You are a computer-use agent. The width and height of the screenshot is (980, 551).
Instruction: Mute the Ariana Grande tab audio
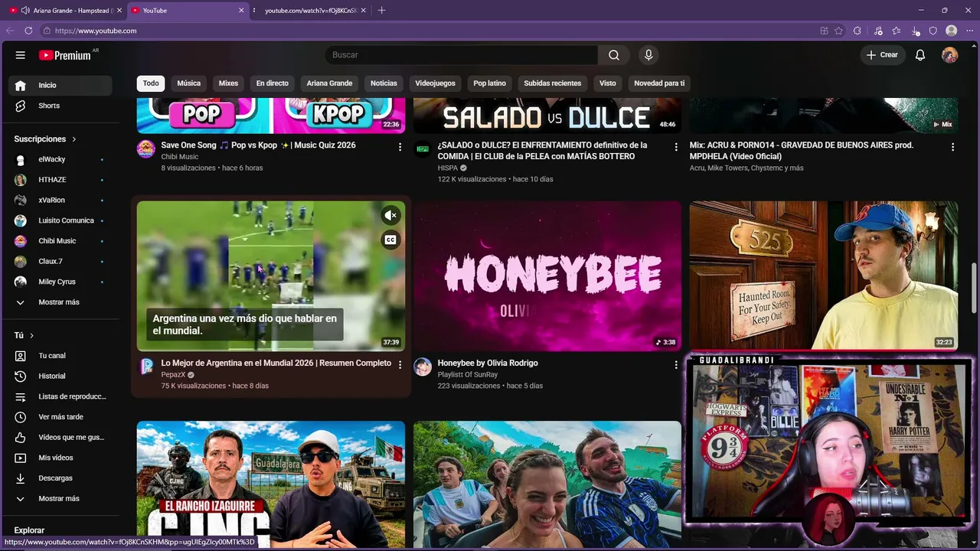pos(25,10)
